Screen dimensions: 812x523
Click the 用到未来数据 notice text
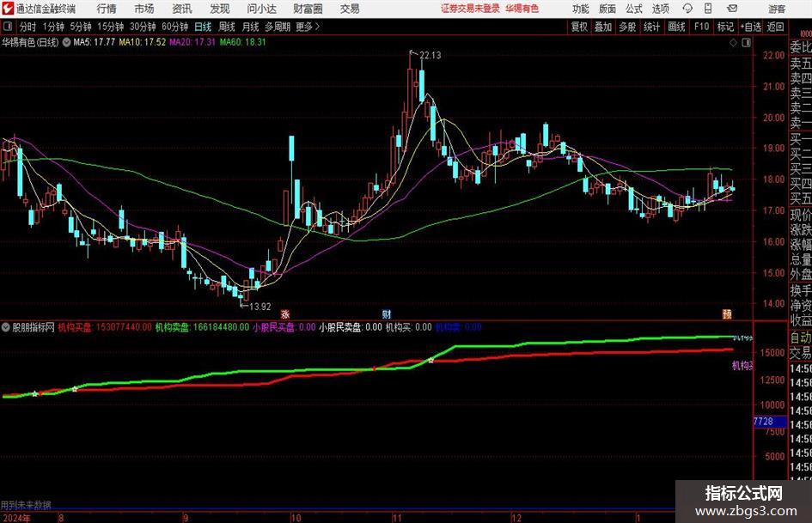[26, 505]
